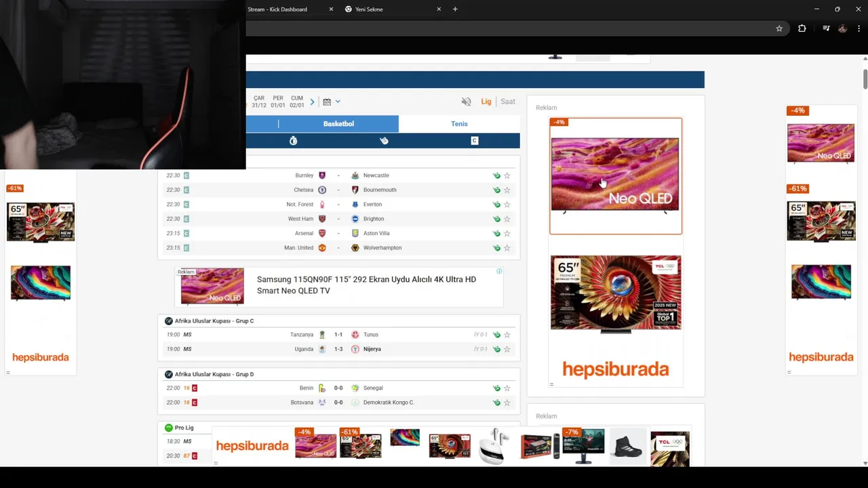Sort matches by Lig
This screenshot has width=868, height=488.
[486, 102]
